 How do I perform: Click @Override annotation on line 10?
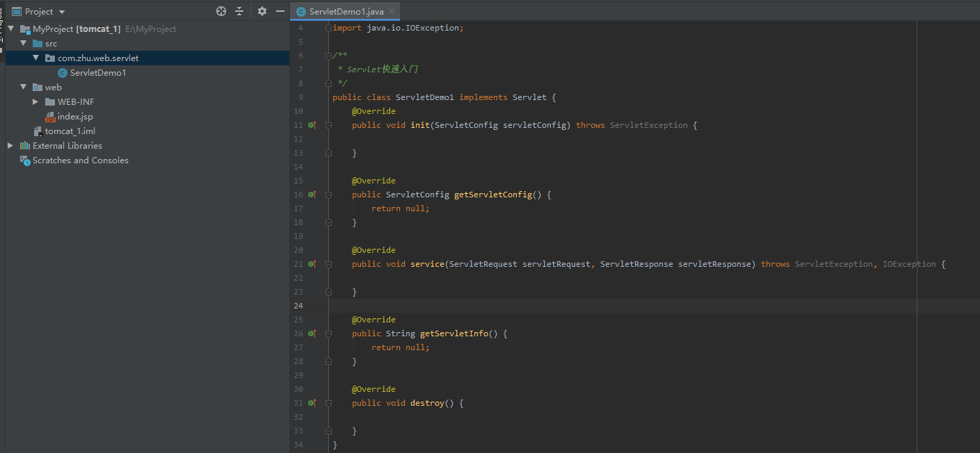373,111
